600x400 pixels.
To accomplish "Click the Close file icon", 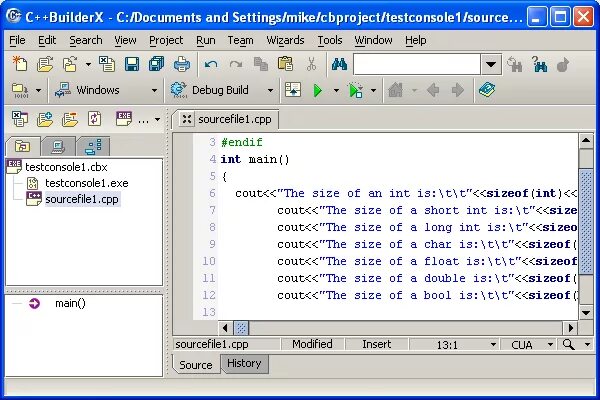I will 107,64.
